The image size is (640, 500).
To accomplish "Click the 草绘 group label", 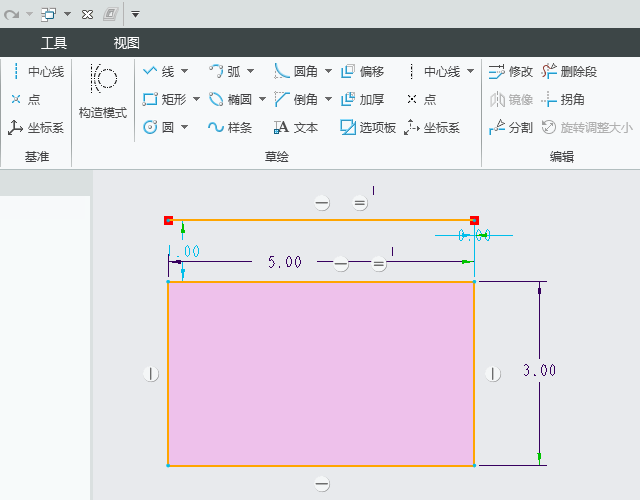I will (277, 156).
